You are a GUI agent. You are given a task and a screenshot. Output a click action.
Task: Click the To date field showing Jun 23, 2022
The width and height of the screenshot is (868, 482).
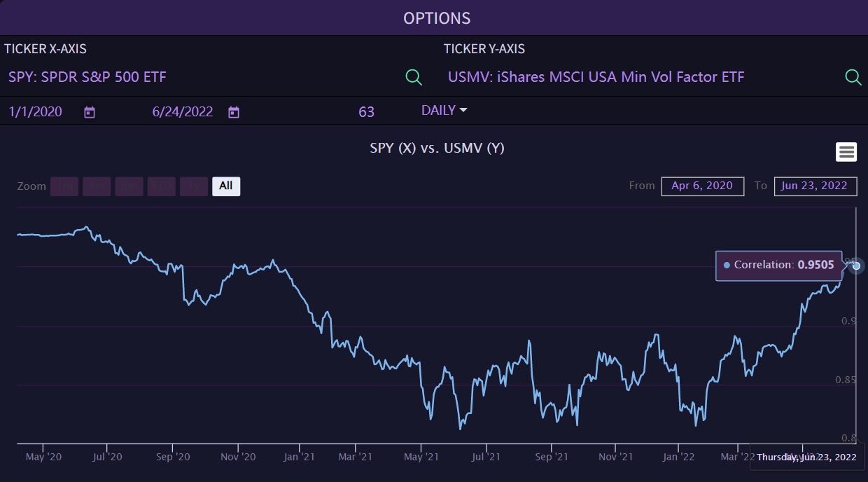coord(815,186)
